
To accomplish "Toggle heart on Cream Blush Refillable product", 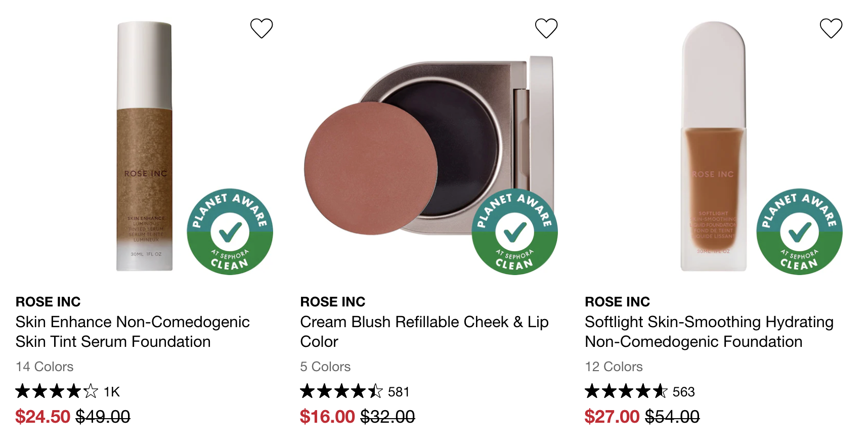I will tap(546, 28).
